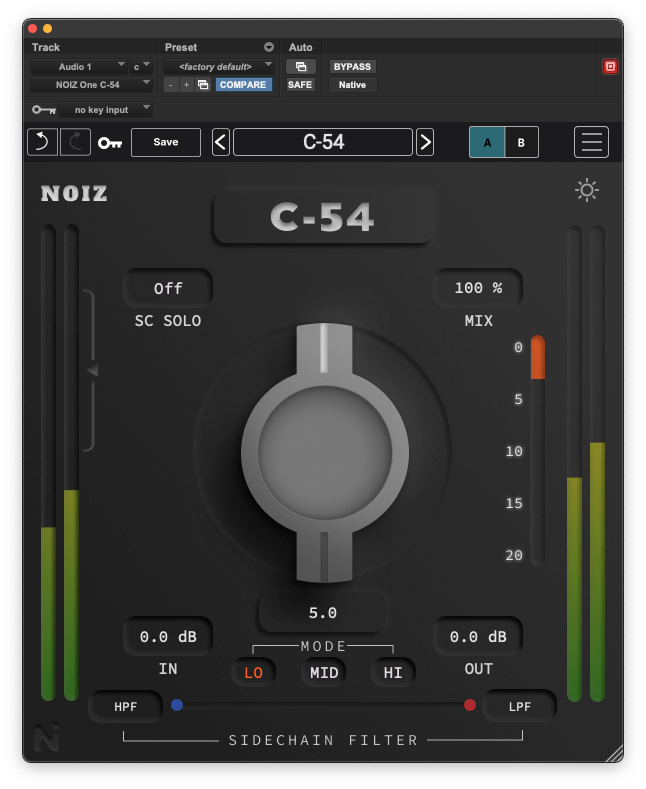Image resolution: width=646 pixels, height=789 pixels.
Task: Click the key license icon beside Save
Action: 109,143
